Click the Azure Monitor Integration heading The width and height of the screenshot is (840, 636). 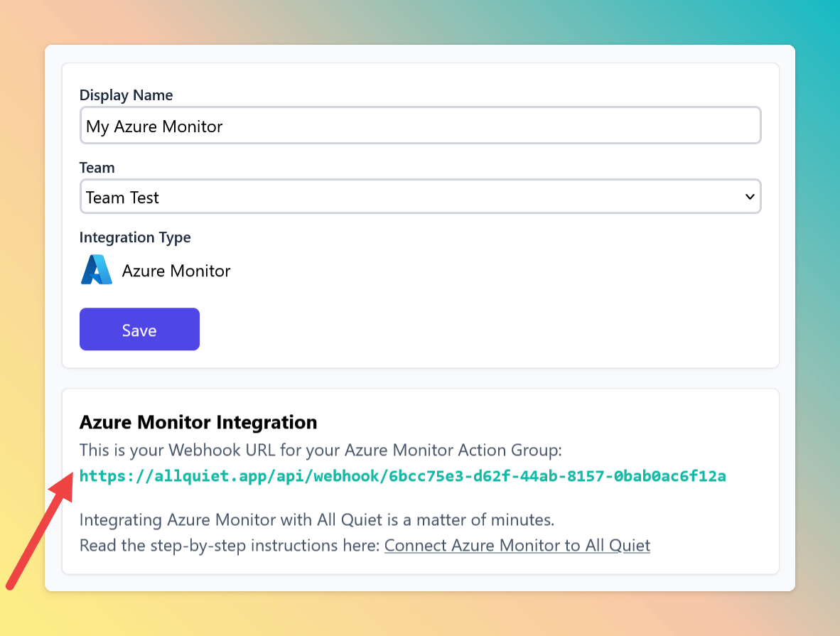pyautogui.click(x=198, y=422)
